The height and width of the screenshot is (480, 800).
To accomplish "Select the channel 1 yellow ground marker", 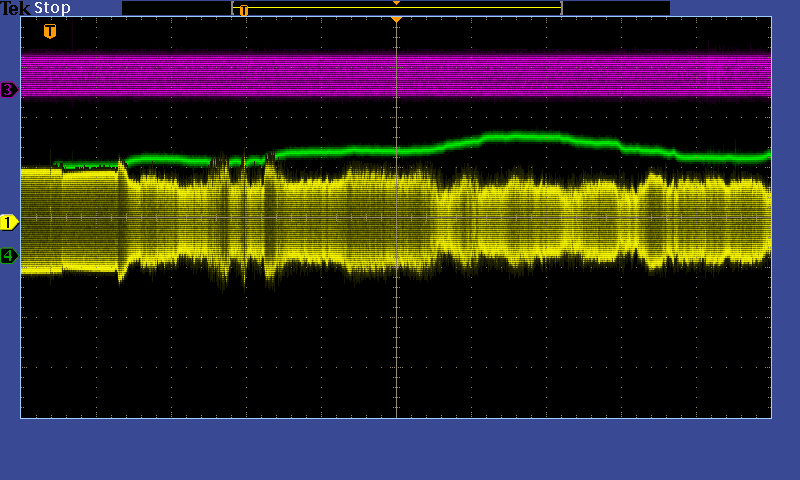I will click(x=9, y=222).
